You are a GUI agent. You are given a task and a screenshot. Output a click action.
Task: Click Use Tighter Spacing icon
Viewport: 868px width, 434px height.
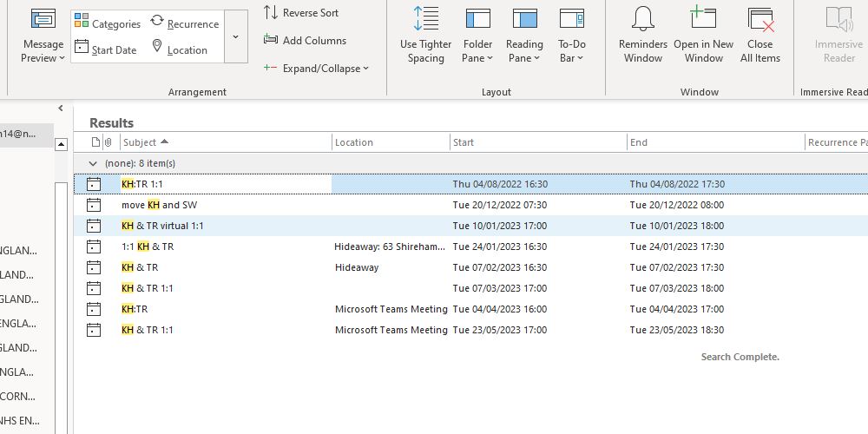pos(425,20)
